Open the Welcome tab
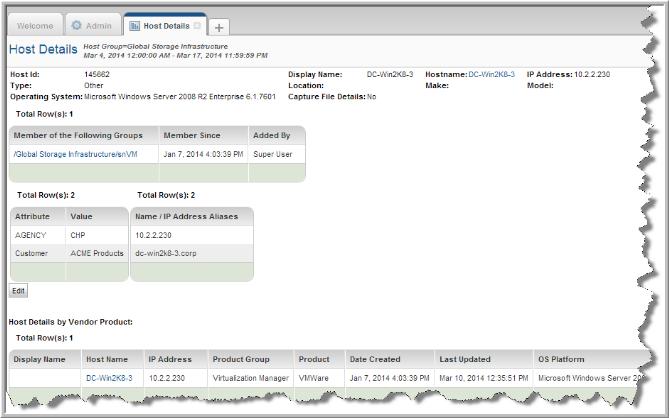Image resolution: width=669 pixels, height=418 pixels. 35,25
